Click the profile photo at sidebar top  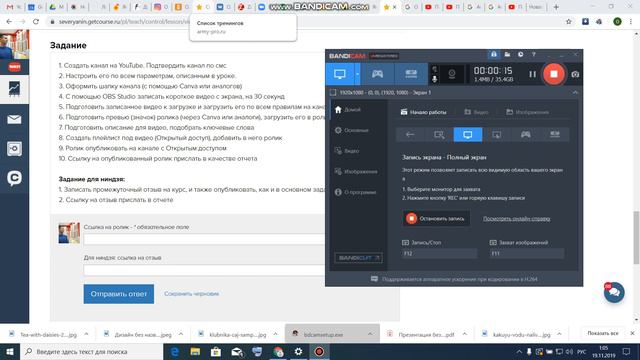coord(14,44)
